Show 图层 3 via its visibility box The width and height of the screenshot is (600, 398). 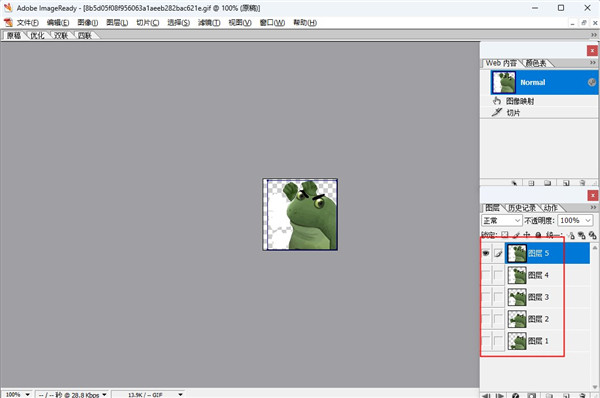[486, 297]
